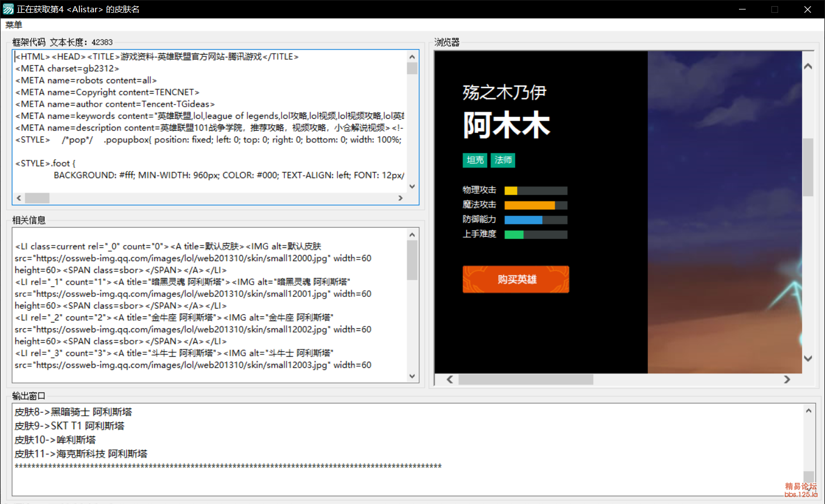Image resolution: width=825 pixels, height=504 pixels.
Task: Click the 默认皮肤 LI entry line
Action: [x=168, y=246]
